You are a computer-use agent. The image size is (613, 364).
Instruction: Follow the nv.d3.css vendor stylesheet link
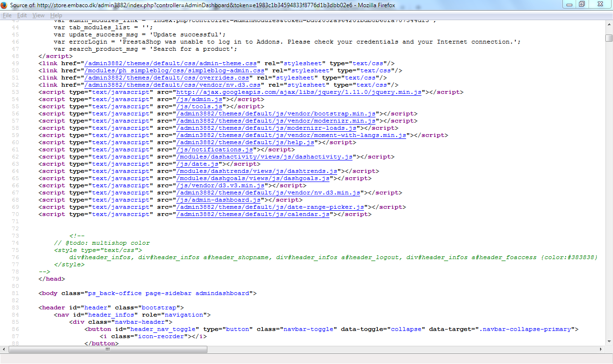pos(172,85)
